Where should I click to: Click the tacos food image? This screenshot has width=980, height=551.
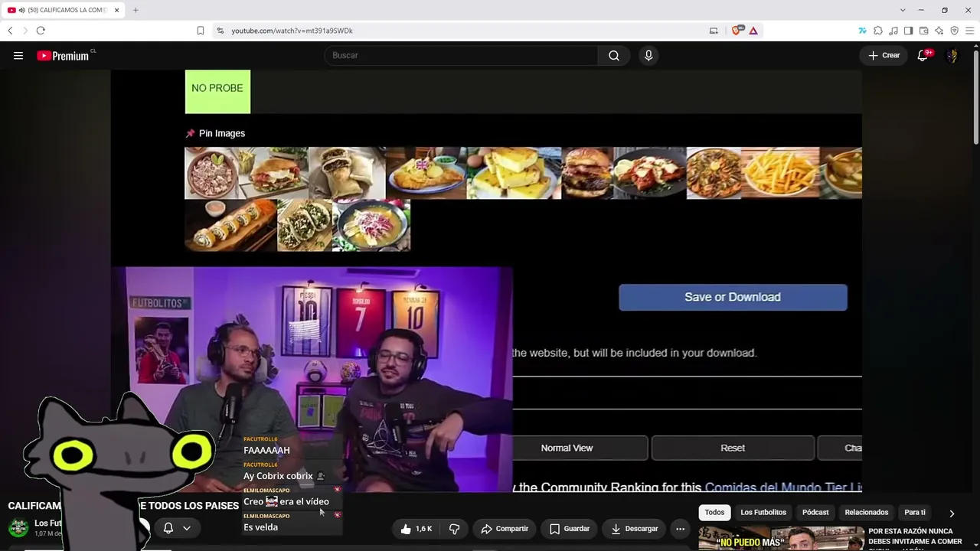point(305,225)
